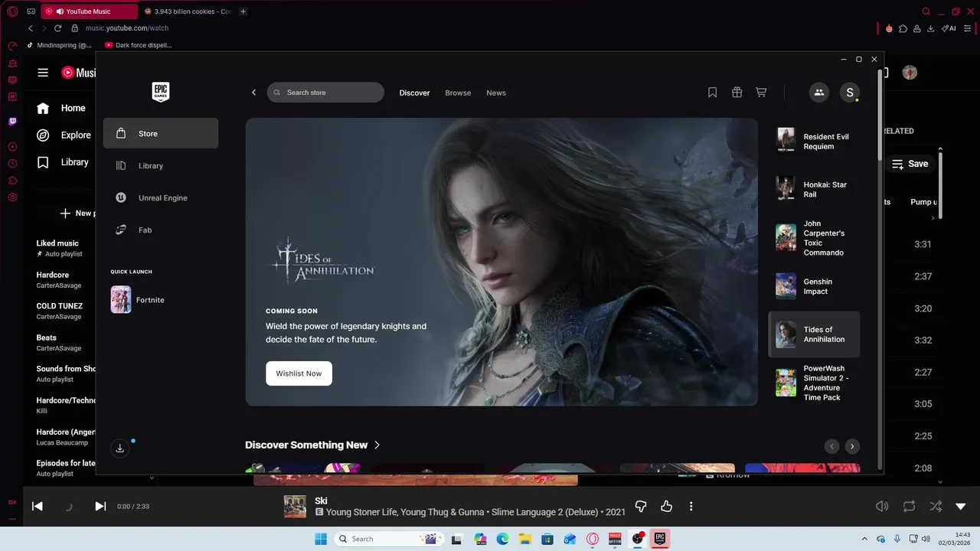This screenshot has width=980, height=551.
Task: Open the S profile avatar menu
Action: (x=849, y=93)
